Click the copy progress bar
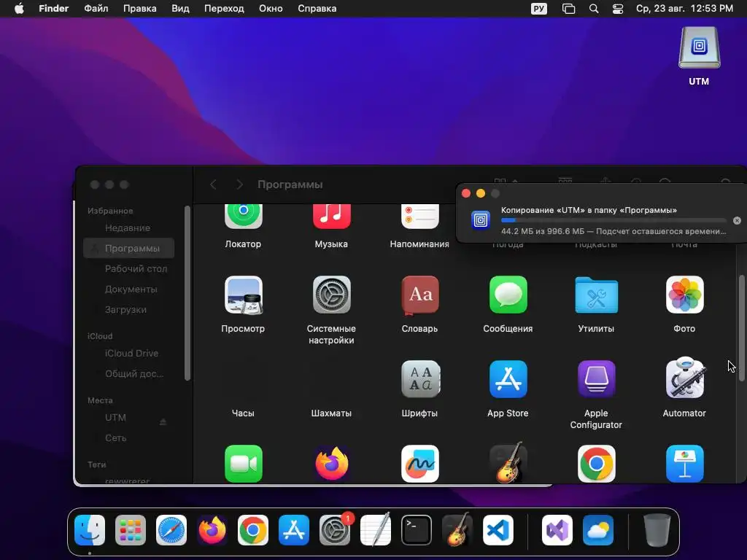Viewport: 747px width, 560px height. click(x=614, y=220)
